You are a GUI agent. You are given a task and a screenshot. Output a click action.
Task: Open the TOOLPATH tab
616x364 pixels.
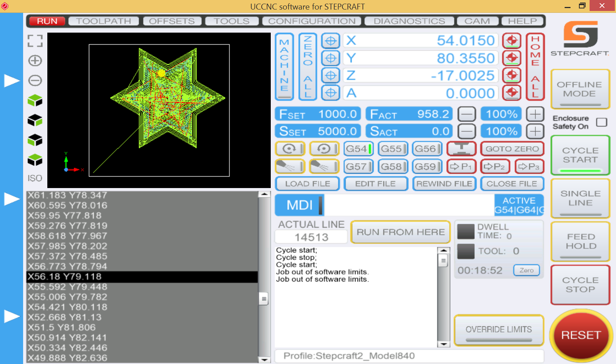tap(104, 21)
